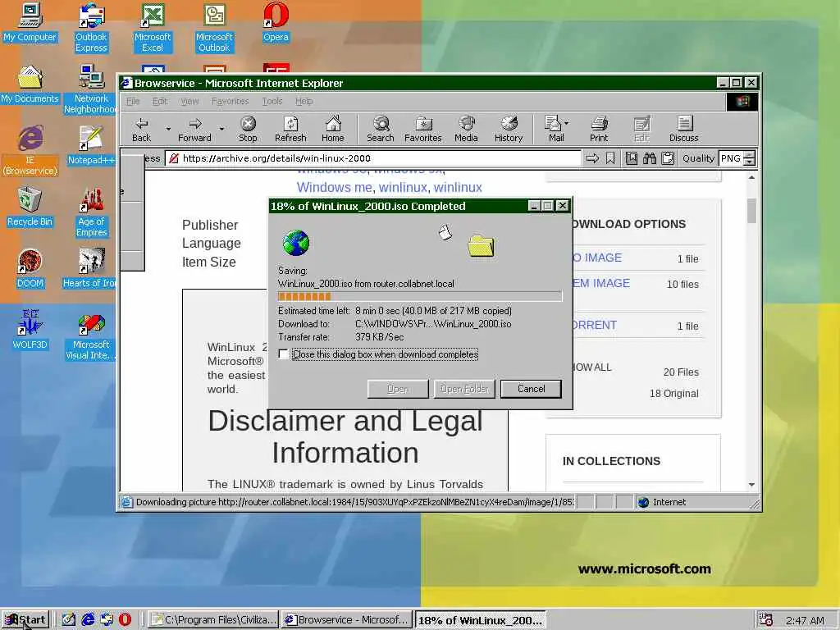Click the scrollbar down arrow in browser

(x=751, y=484)
